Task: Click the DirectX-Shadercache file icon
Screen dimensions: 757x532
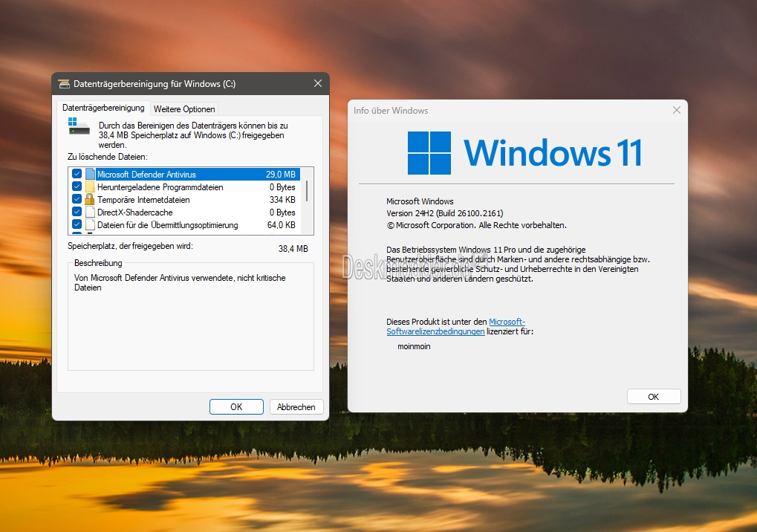Action: tap(90, 212)
